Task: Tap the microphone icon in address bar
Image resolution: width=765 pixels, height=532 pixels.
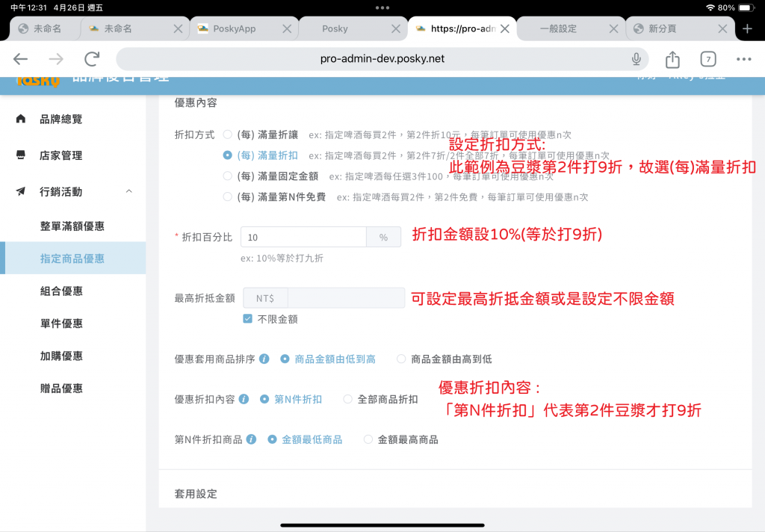Action: [637, 59]
